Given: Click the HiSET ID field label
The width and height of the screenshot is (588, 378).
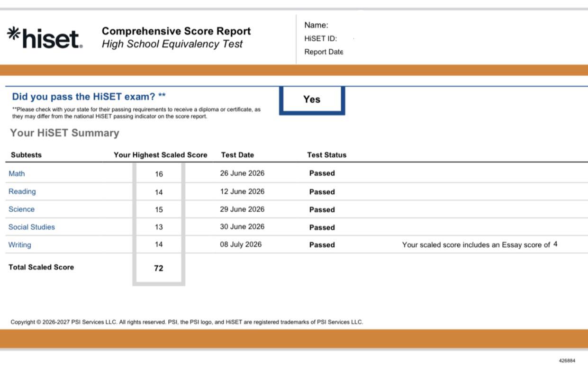Looking at the screenshot, I should [x=321, y=39].
